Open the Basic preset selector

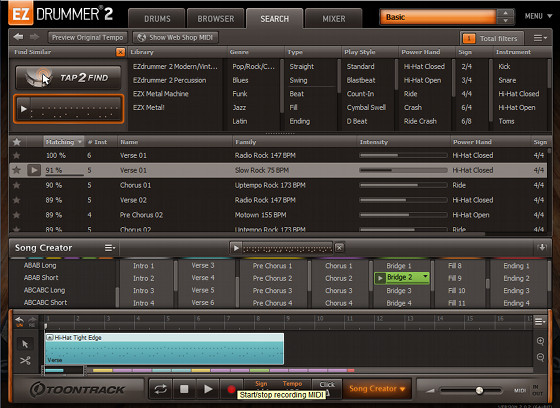(438, 17)
